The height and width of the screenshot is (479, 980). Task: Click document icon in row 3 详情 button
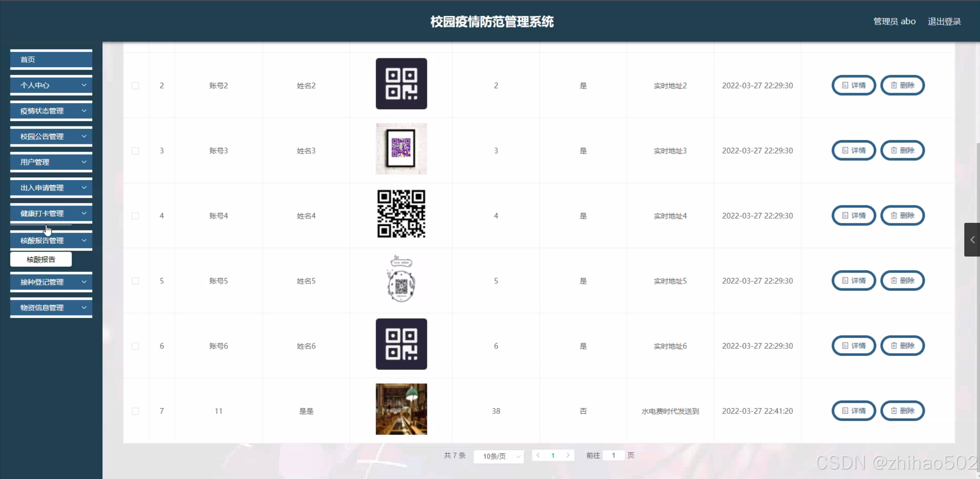[845, 150]
